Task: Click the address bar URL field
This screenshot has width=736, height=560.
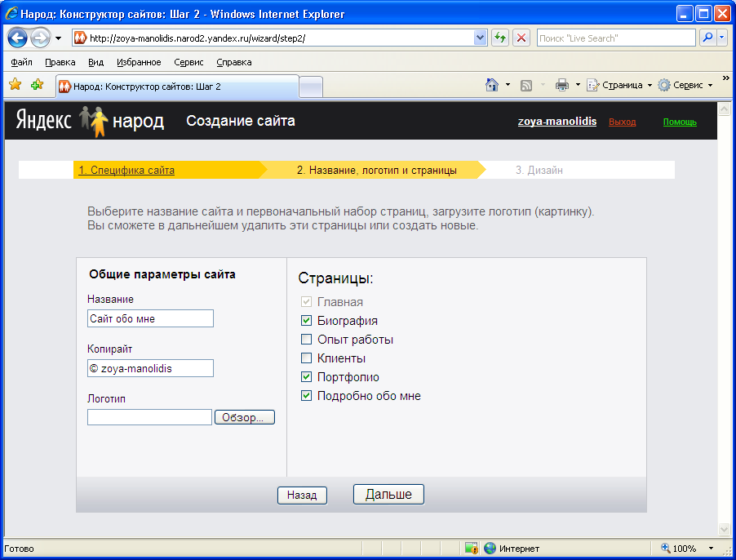Action: [x=280, y=38]
